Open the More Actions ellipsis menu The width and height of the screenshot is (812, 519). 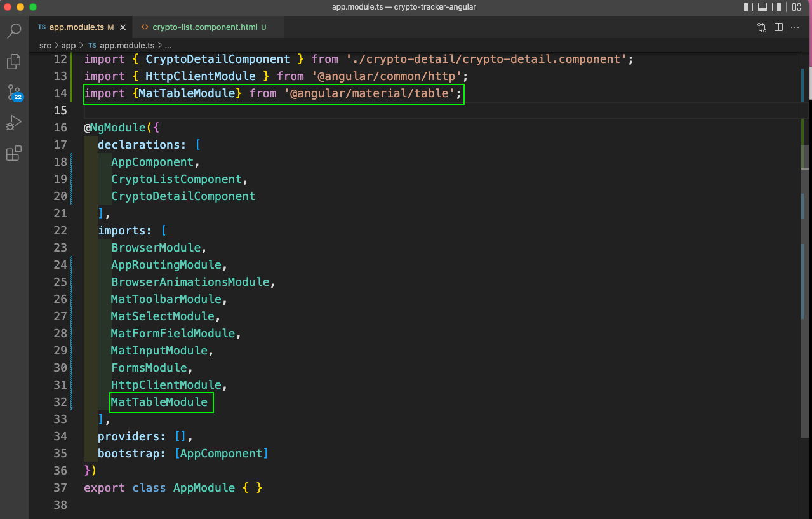795,27
